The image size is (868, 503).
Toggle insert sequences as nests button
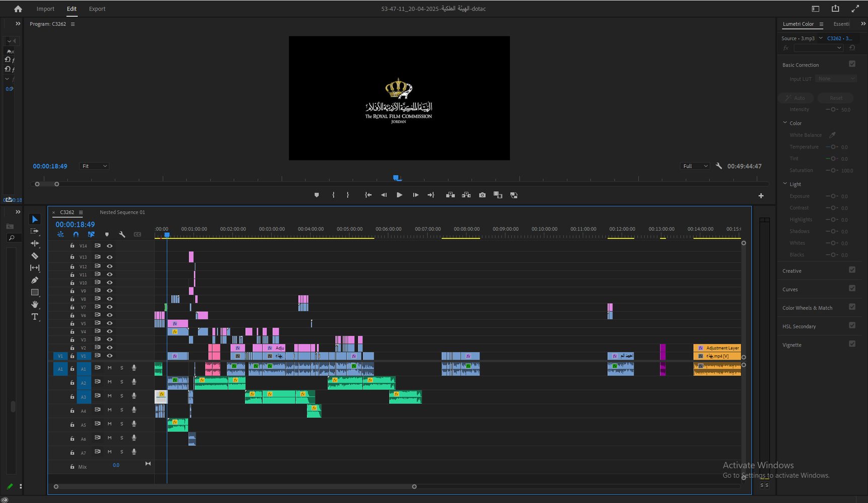coord(60,234)
